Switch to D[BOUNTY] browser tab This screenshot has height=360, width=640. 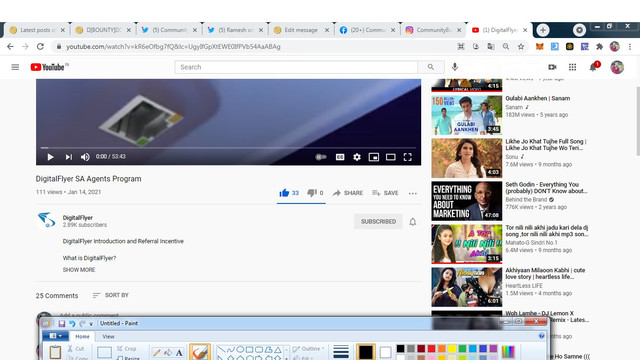pos(103,30)
